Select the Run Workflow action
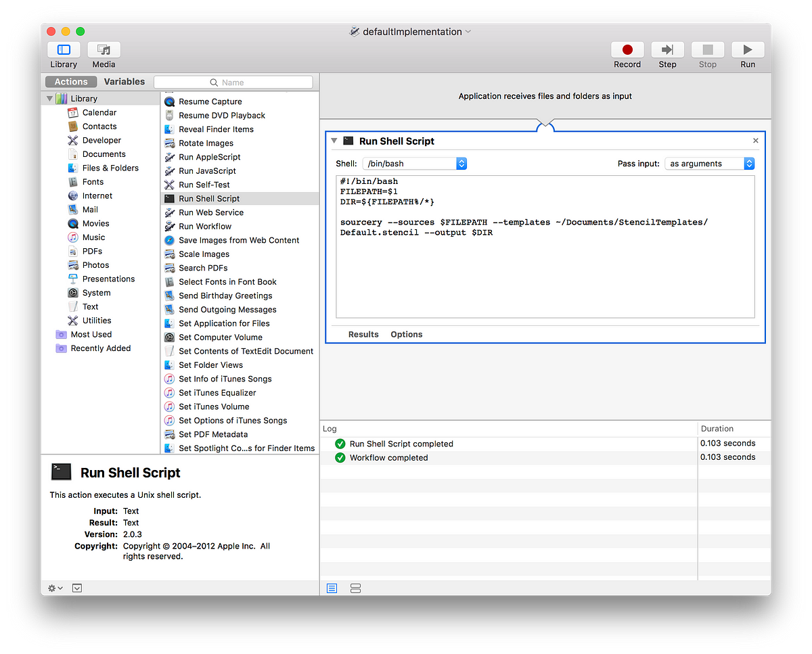The width and height of the screenshot is (812, 654). pyautogui.click(x=205, y=227)
